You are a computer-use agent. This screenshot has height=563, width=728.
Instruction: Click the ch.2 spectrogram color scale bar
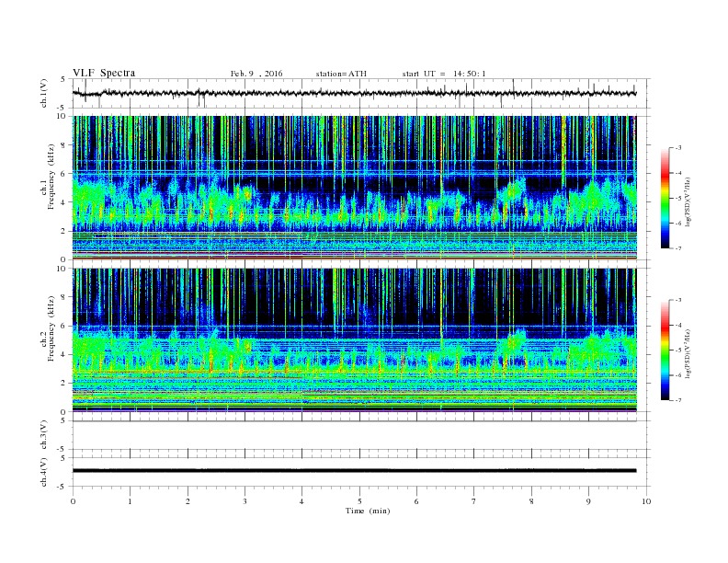pos(665,350)
